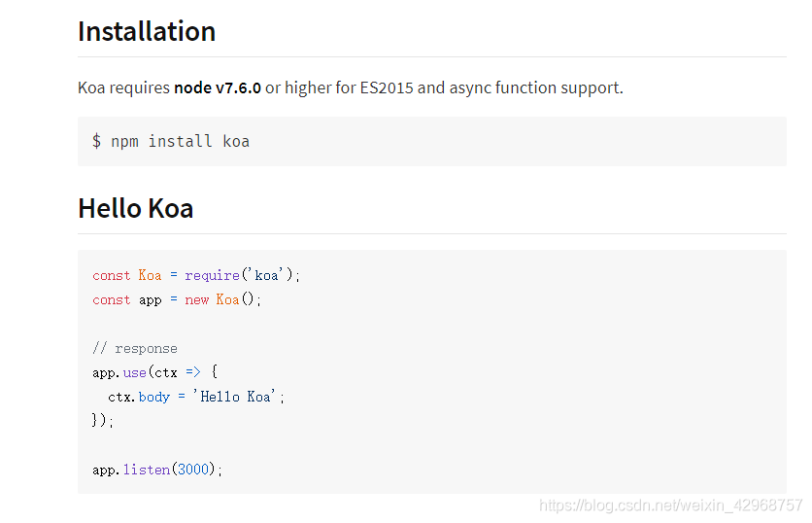Screen dimensions: 812x523
Task: Click the require keyword in code
Action: (213, 275)
